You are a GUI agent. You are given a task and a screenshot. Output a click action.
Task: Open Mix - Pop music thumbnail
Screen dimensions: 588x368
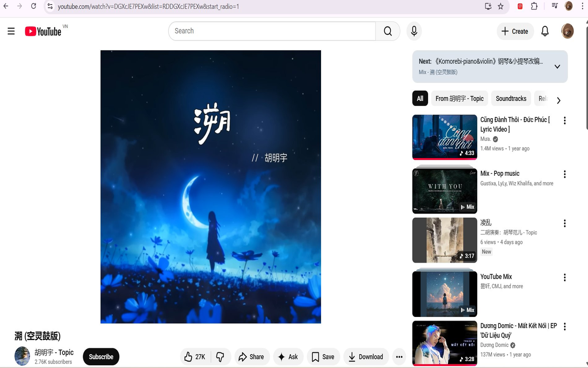pos(445,190)
